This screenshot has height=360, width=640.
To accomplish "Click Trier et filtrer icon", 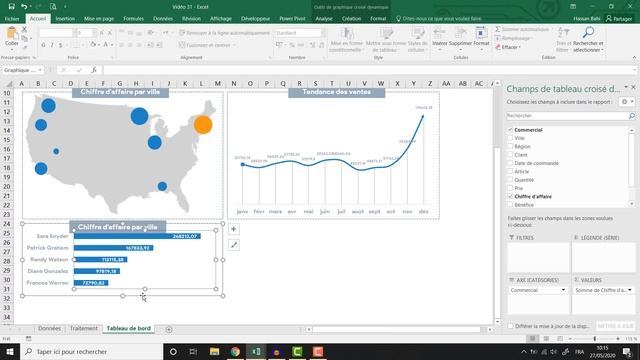I will 563,33.
